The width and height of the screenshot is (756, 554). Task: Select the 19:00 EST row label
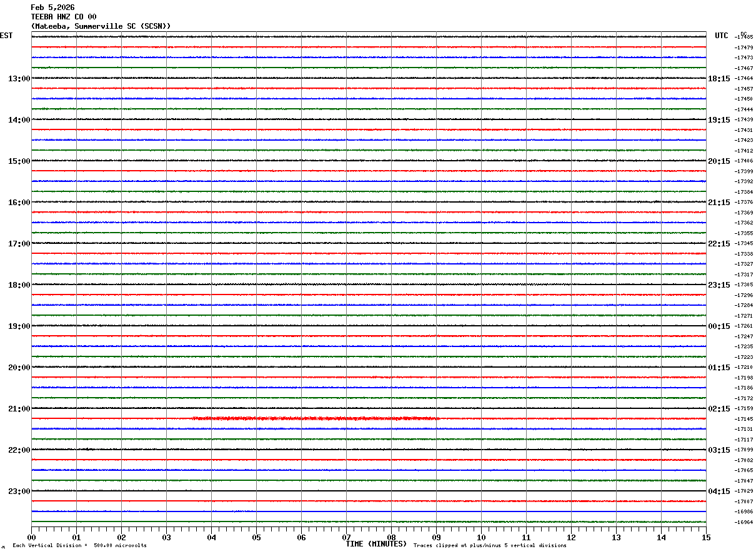pos(19,326)
